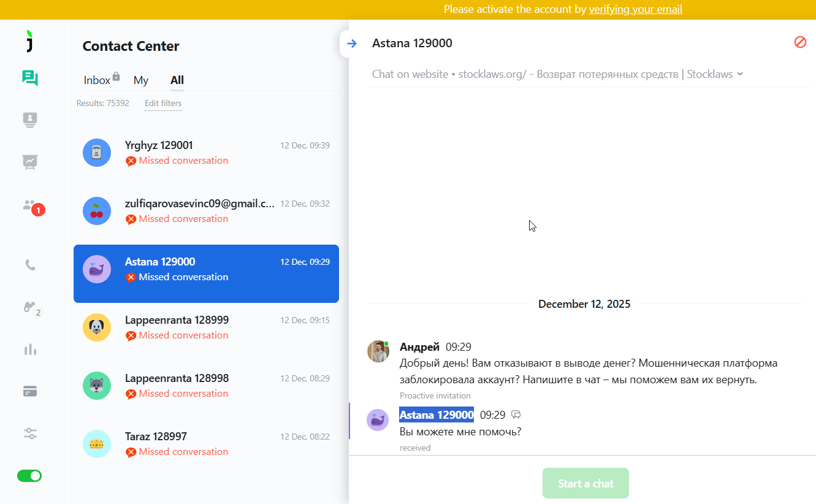Viewport: 816px width, 504px height.
Task: Select Astana 129000 in the conversation list
Action: click(206, 273)
